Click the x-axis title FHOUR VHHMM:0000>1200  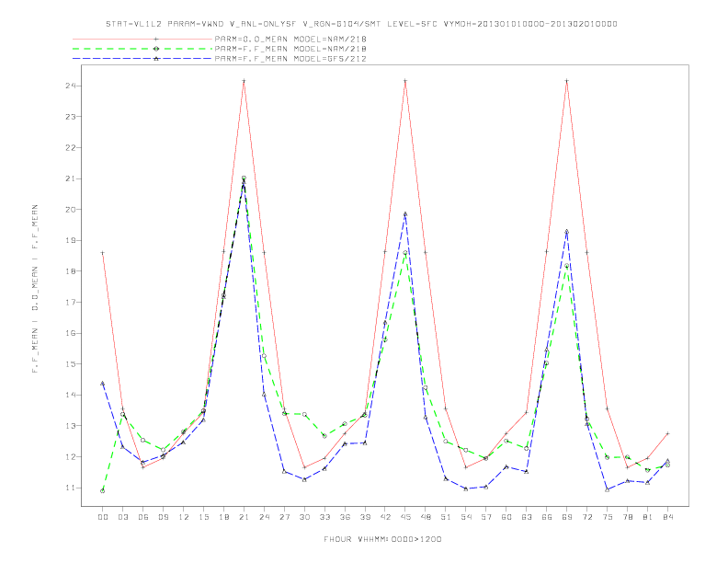point(382,539)
